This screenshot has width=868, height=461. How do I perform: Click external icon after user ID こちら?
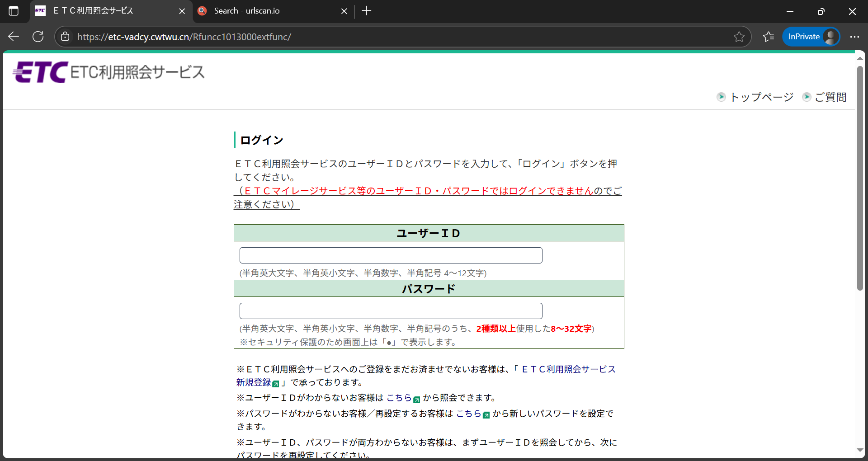pos(417,400)
